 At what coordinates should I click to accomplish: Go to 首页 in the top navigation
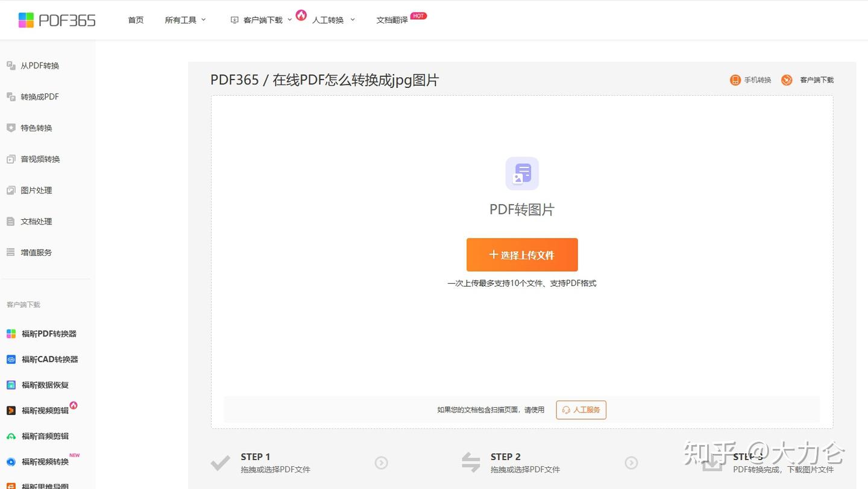[135, 19]
